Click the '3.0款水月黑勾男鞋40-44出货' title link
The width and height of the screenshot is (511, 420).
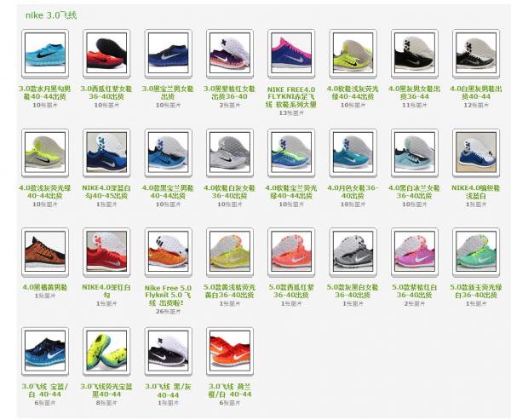pos(44,93)
